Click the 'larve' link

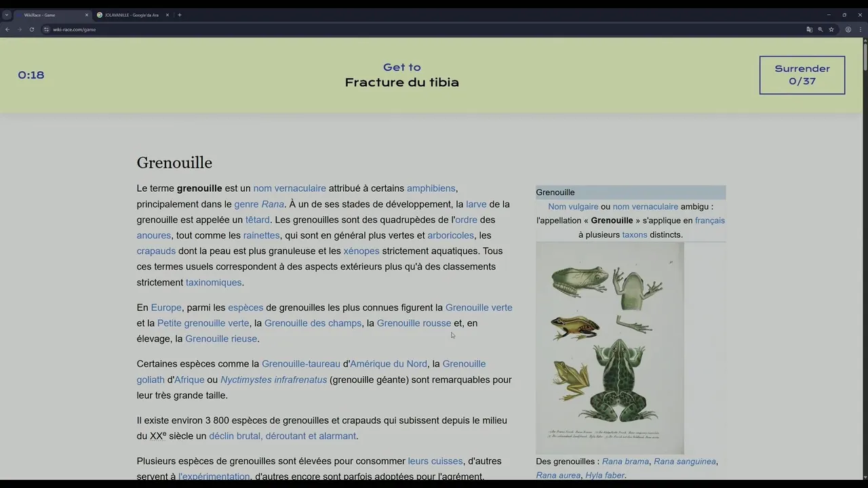click(476, 204)
